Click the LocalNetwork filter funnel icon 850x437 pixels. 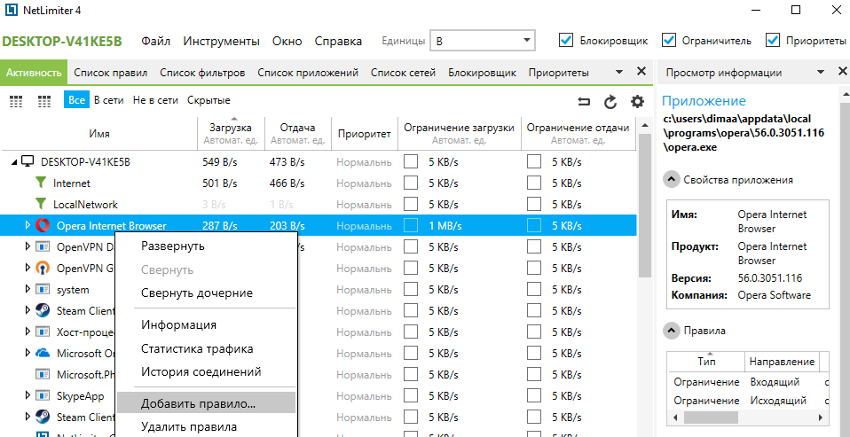click(x=41, y=204)
